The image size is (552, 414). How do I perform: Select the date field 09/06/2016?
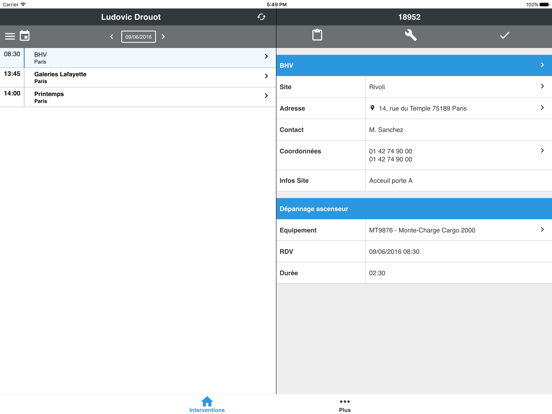[x=138, y=37]
